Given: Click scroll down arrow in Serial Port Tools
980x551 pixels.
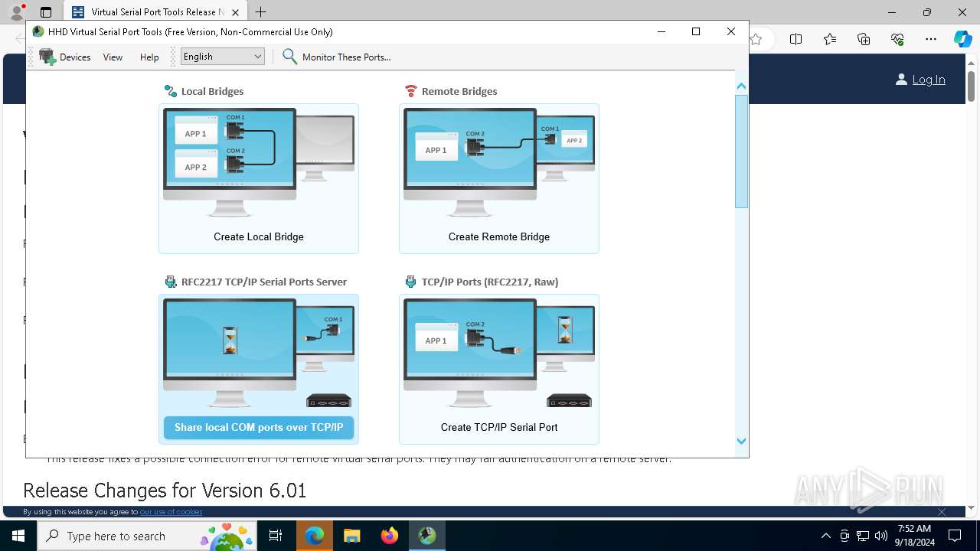Looking at the screenshot, I should 741,441.
